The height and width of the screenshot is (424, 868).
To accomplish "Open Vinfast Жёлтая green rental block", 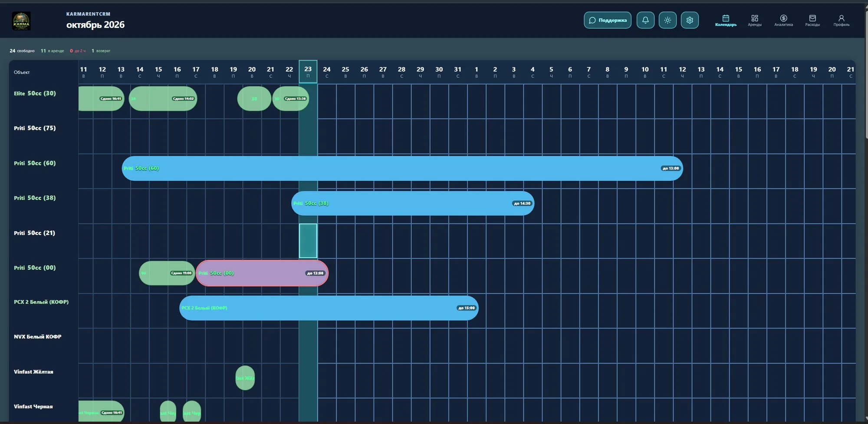I will [x=245, y=378].
